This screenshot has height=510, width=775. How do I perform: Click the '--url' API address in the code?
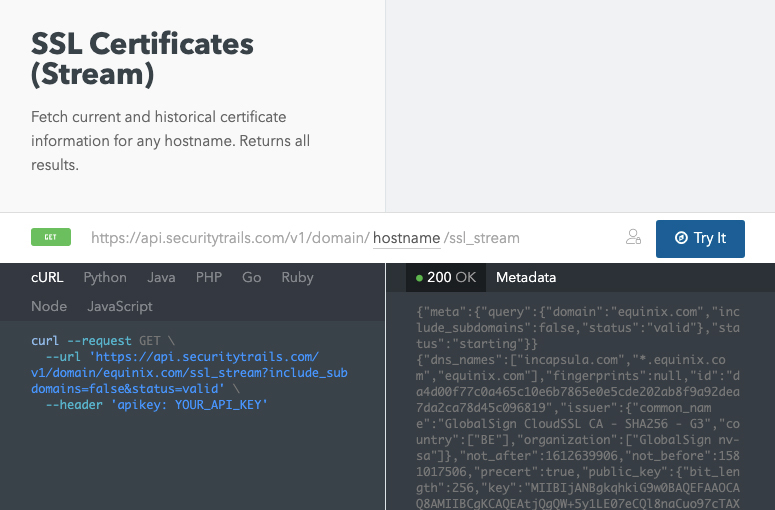click(x=189, y=373)
